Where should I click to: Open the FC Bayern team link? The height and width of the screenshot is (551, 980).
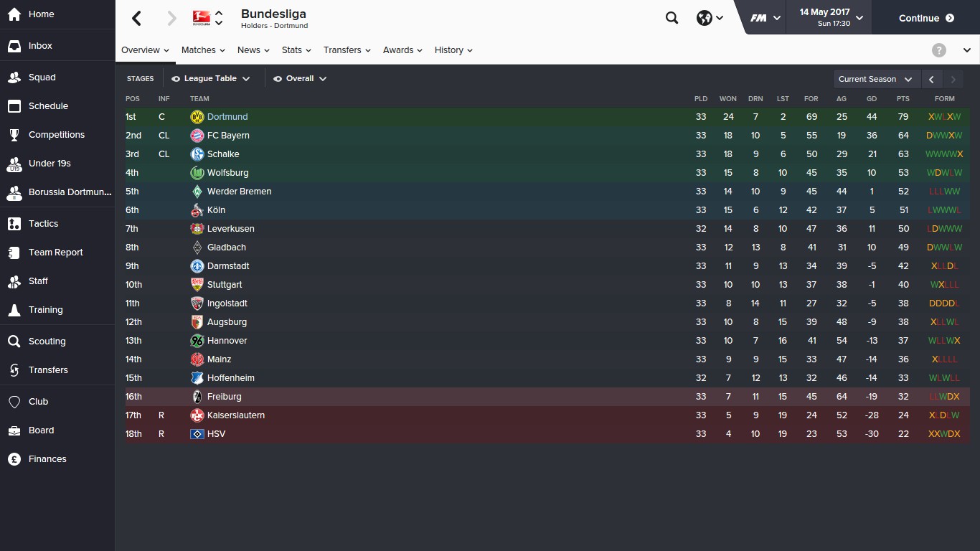point(228,136)
